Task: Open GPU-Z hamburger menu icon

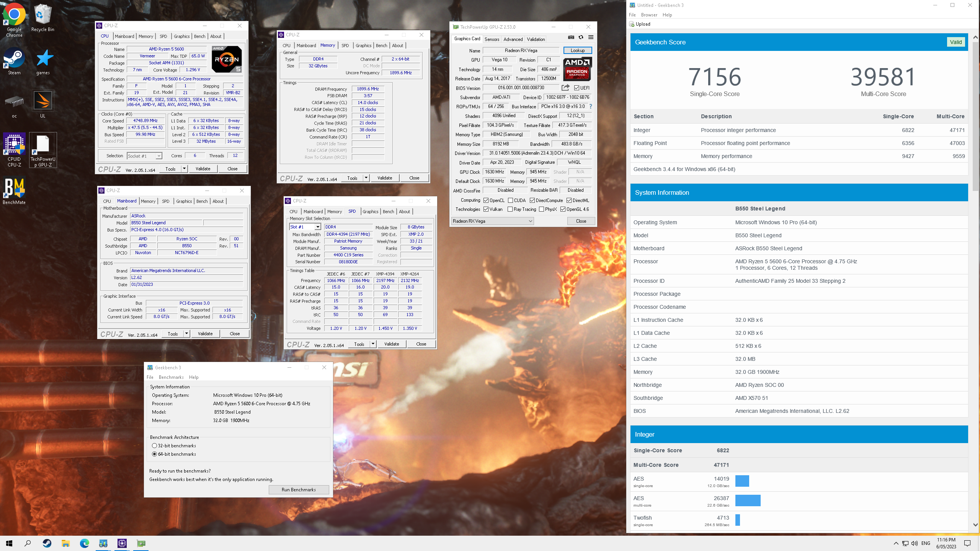Action: coord(591,37)
